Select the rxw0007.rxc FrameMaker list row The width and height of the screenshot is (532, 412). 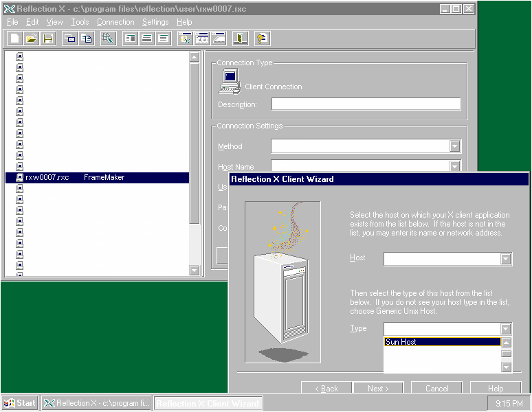click(x=97, y=178)
